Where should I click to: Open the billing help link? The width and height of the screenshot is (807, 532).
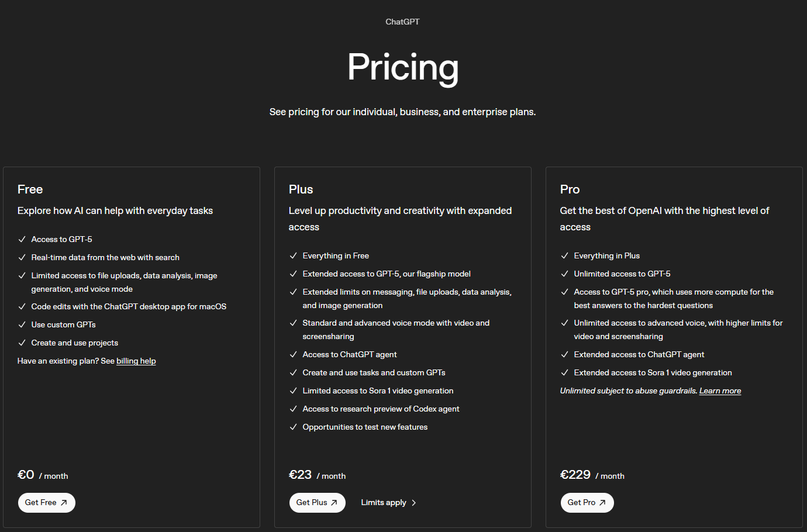[x=136, y=361]
